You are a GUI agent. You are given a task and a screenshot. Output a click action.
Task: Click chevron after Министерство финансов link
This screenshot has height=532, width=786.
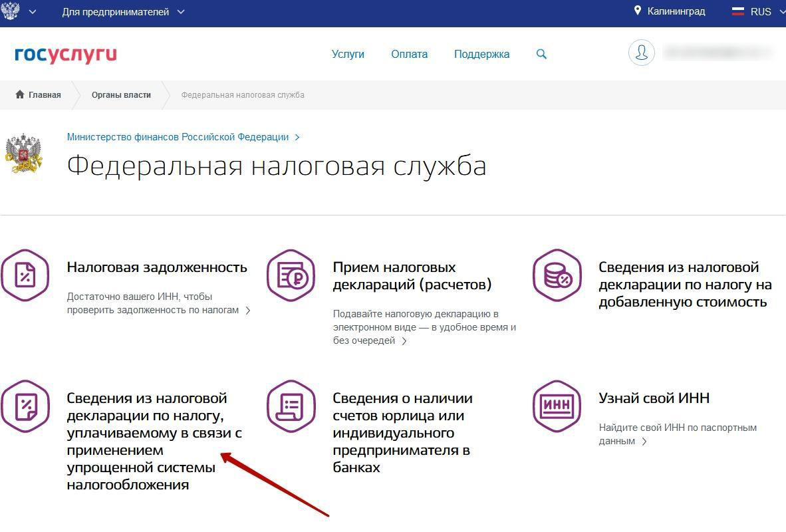pyautogui.click(x=297, y=138)
